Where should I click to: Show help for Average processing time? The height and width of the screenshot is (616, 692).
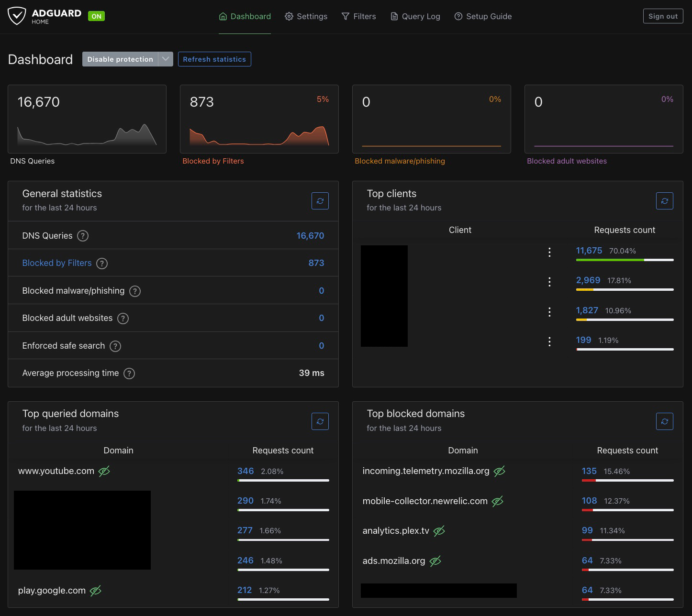point(129,374)
